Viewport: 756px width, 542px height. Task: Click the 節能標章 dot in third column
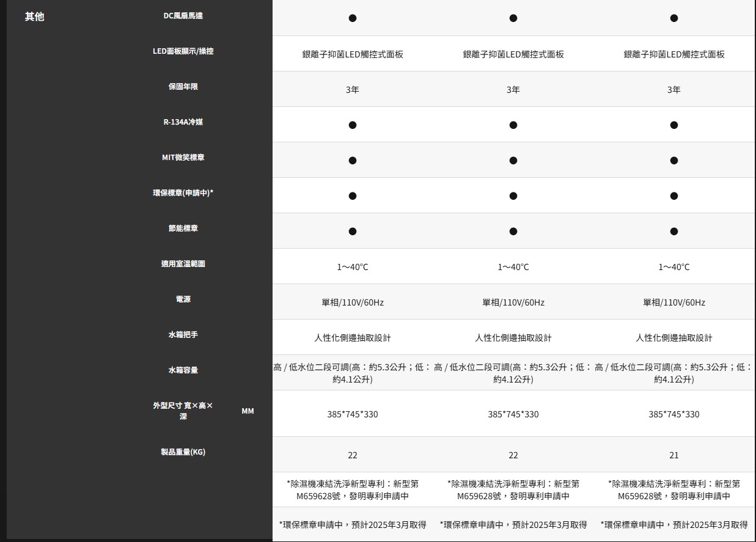pos(674,232)
